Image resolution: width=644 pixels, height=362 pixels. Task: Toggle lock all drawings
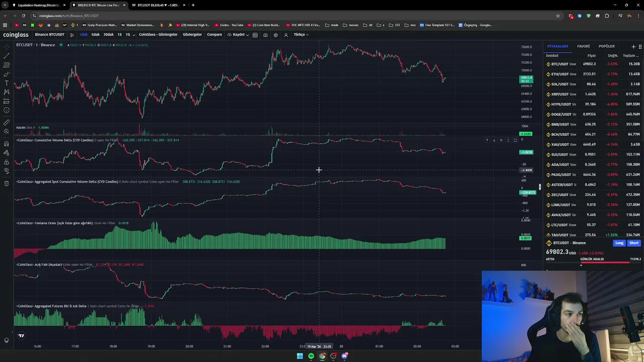pyautogui.click(x=7, y=162)
